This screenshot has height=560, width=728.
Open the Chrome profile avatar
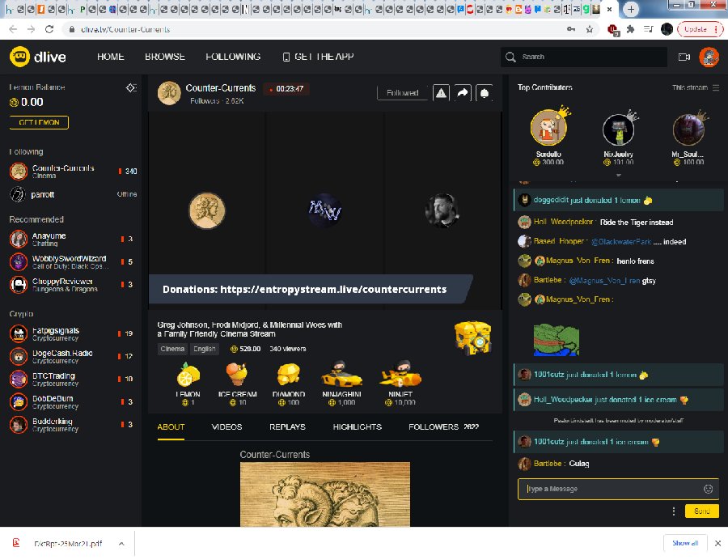point(667,29)
